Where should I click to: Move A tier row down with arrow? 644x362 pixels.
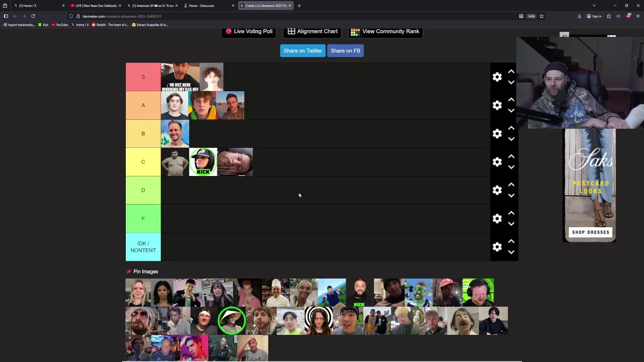pyautogui.click(x=511, y=111)
